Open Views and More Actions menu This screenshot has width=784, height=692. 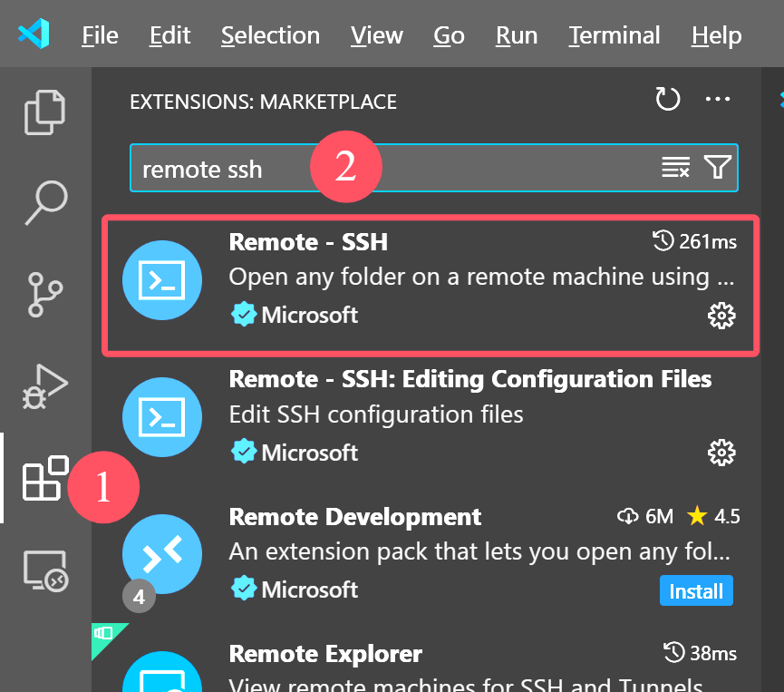pyautogui.click(x=718, y=99)
